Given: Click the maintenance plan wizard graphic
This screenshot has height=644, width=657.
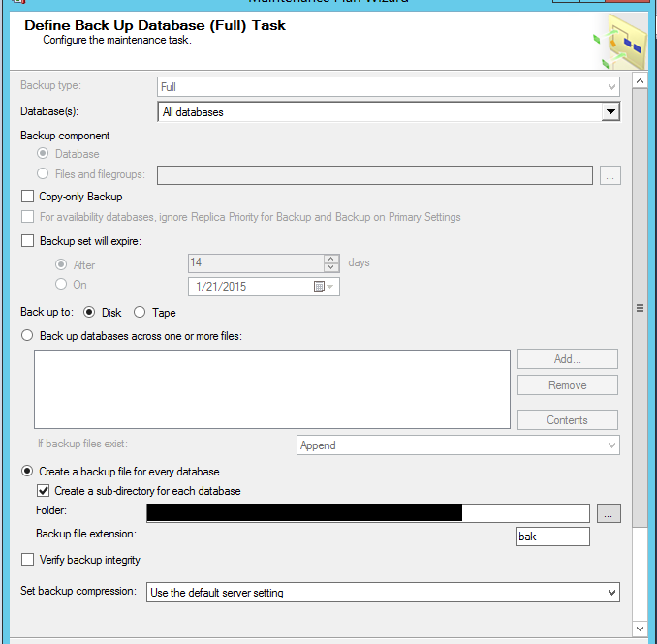Looking at the screenshot, I should pos(617,40).
